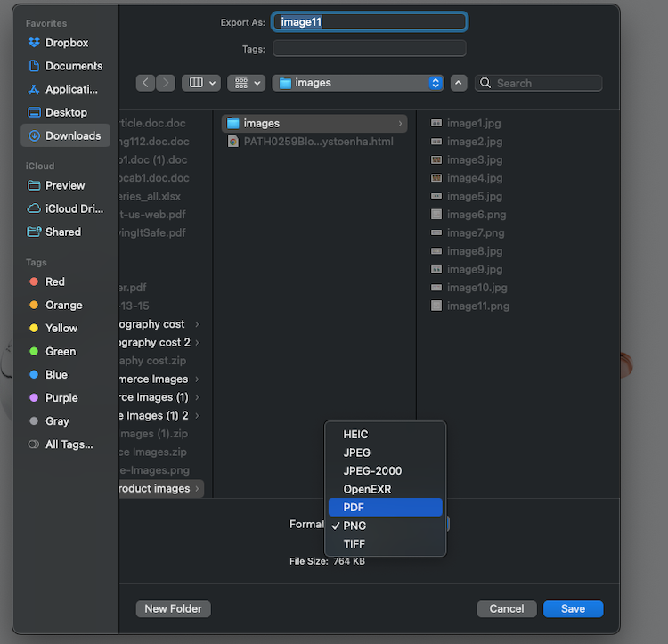
Task: Collapse the dialog with the chevron button
Action: point(459,83)
